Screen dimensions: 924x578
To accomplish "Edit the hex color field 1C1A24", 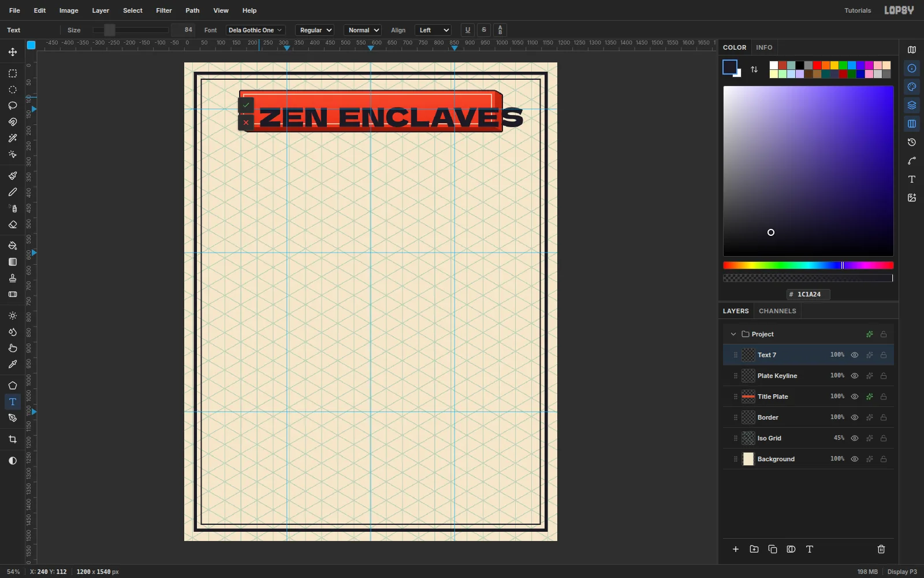I will coord(808,294).
